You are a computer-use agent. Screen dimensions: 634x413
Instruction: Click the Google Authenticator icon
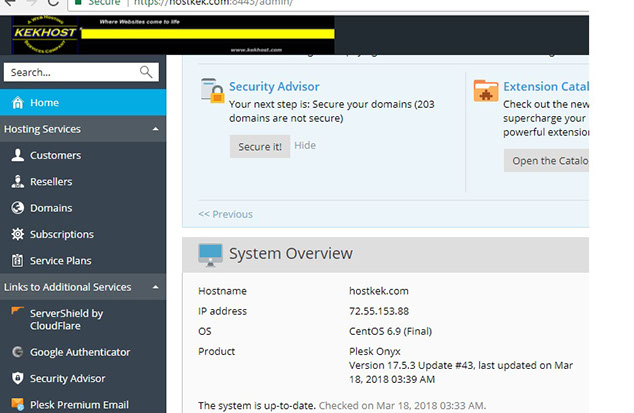coord(17,352)
